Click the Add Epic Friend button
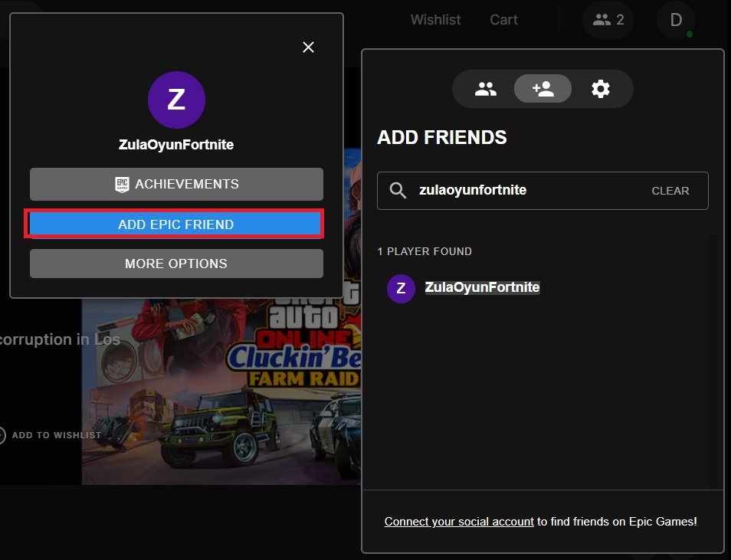Image resolution: width=731 pixels, height=560 pixels. 176,224
